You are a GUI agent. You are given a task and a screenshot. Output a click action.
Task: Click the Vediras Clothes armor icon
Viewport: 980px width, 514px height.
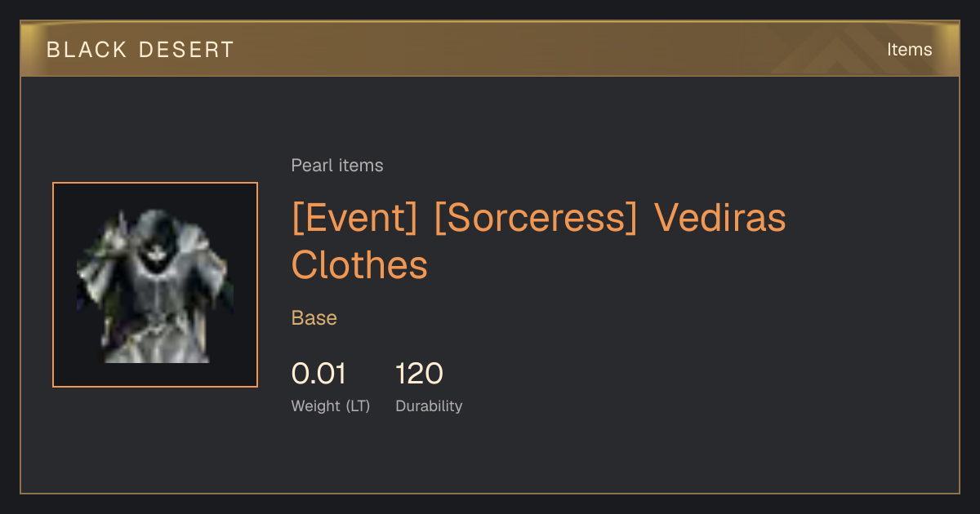click(x=155, y=285)
